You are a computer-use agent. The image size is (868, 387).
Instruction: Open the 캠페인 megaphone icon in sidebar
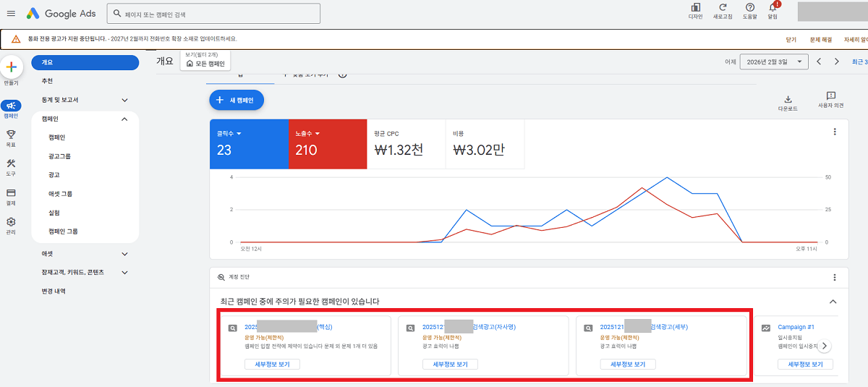(11, 106)
